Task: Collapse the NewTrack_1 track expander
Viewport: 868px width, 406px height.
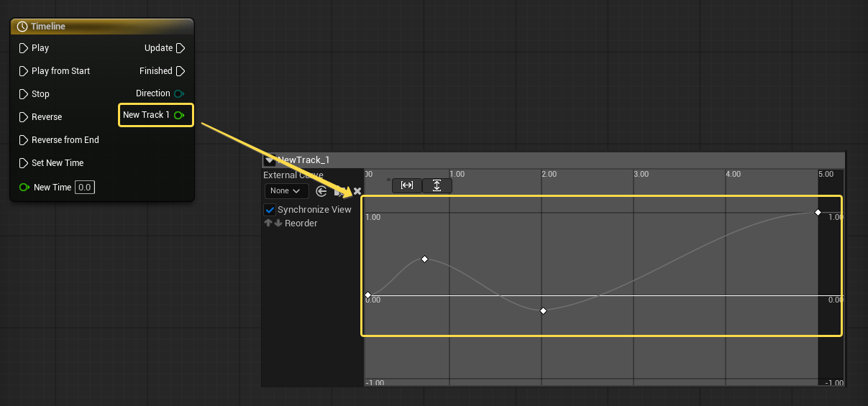Action: (270, 160)
